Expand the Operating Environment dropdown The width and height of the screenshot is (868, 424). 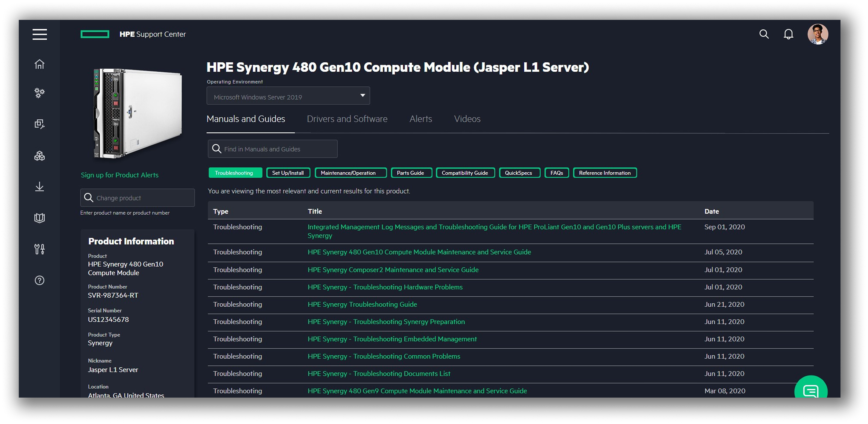click(288, 96)
